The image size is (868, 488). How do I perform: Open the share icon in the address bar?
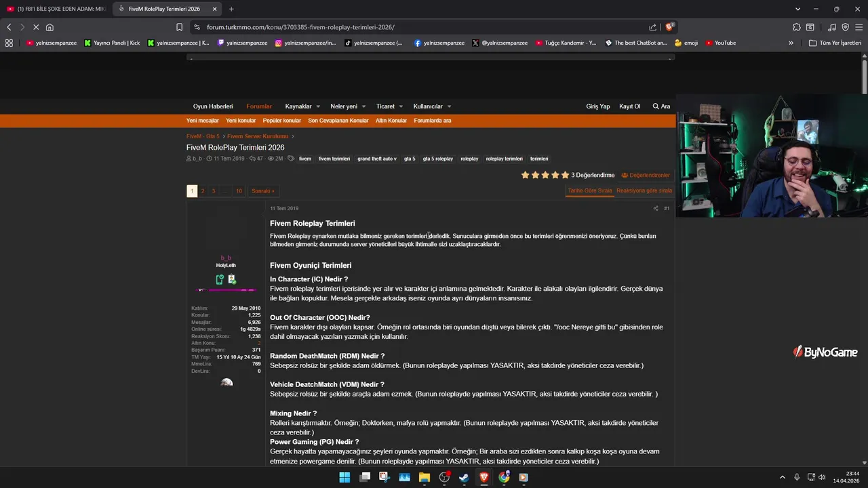click(x=652, y=27)
